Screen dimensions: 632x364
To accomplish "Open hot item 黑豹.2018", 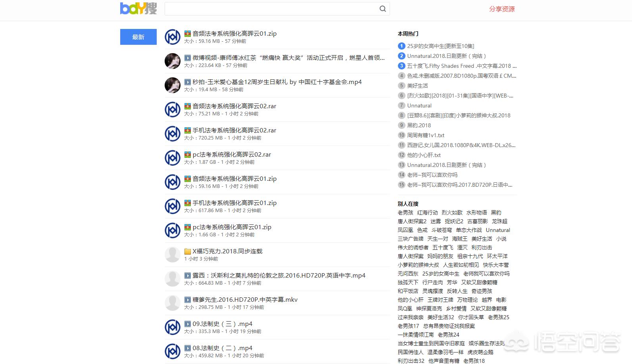I will point(419,125).
